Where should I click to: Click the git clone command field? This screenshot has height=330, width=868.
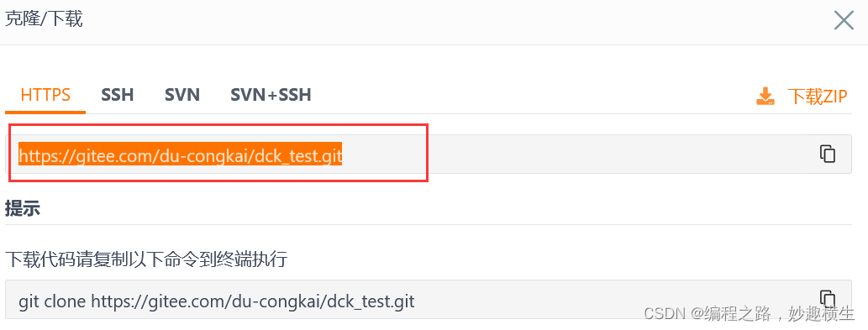pos(429,299)
